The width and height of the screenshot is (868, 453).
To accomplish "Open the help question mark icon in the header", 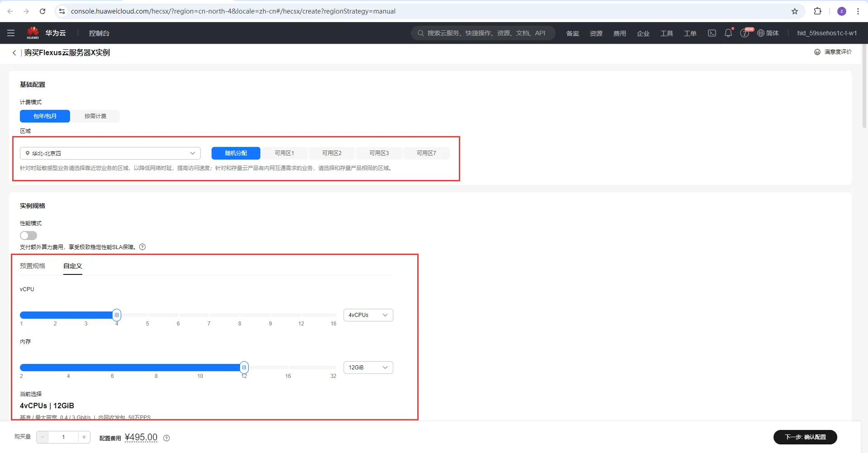I will (745, 33).
